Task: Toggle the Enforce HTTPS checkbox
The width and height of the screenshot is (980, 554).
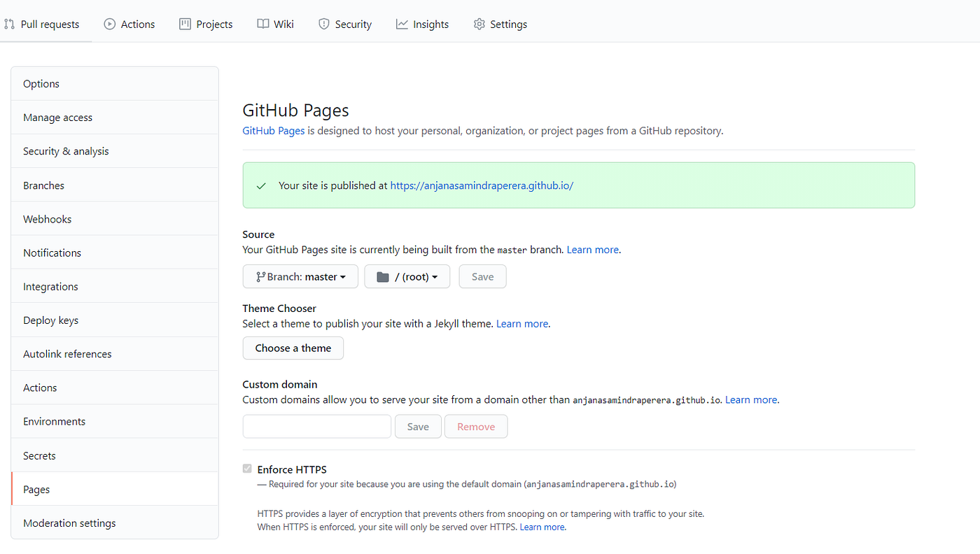Action: tap(247, 469)
